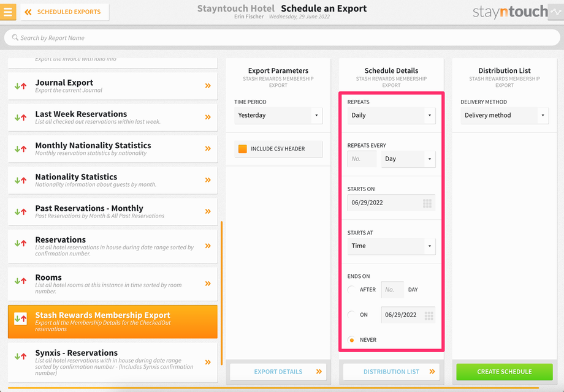Open Repeats Every Day unit dropdown
Image resolution: width=564 pixels, height=392 pixels.
408,159
